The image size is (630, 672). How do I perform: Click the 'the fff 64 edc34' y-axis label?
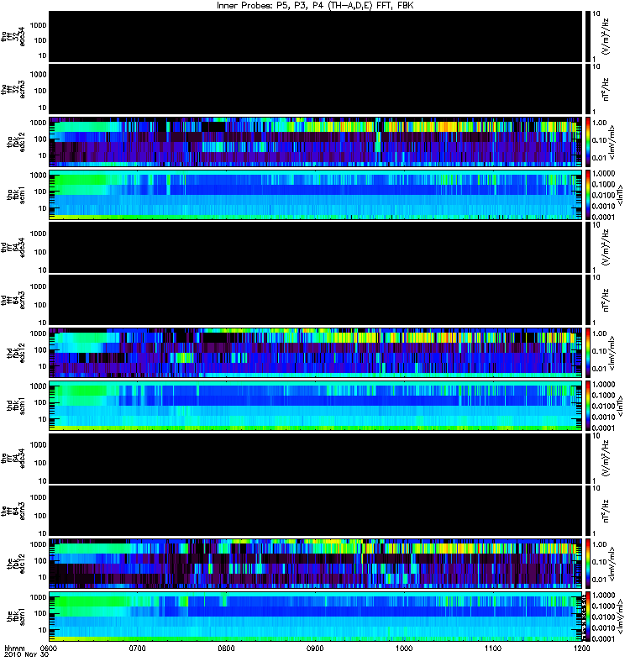tap(13, 458)
